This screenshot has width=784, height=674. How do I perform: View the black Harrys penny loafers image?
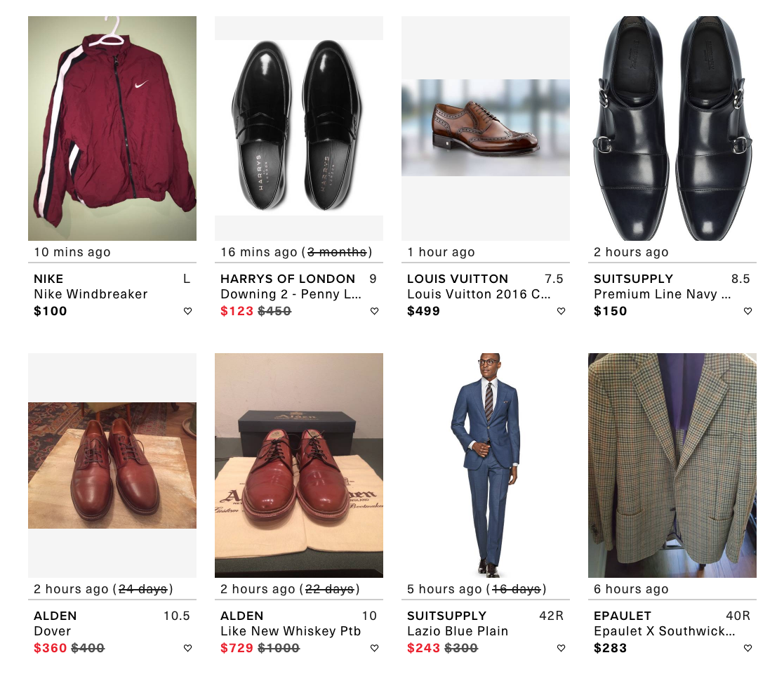tap(299, 128)
